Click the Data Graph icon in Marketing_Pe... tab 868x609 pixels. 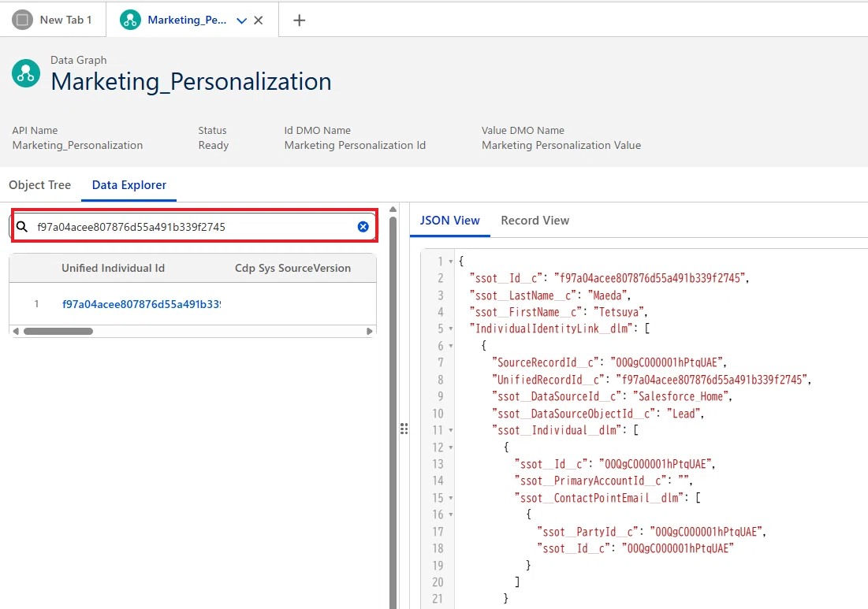(130, 20)
